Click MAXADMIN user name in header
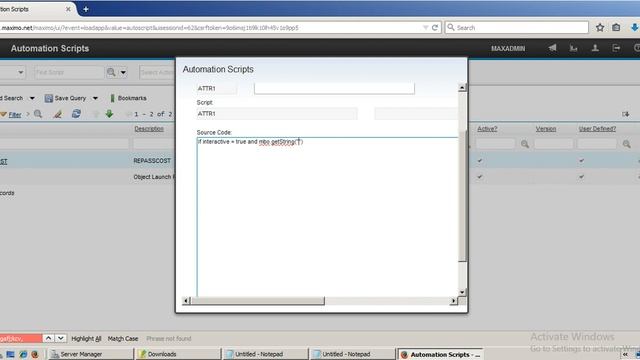Viewport: 640px width, 360px height. (508, 48)
